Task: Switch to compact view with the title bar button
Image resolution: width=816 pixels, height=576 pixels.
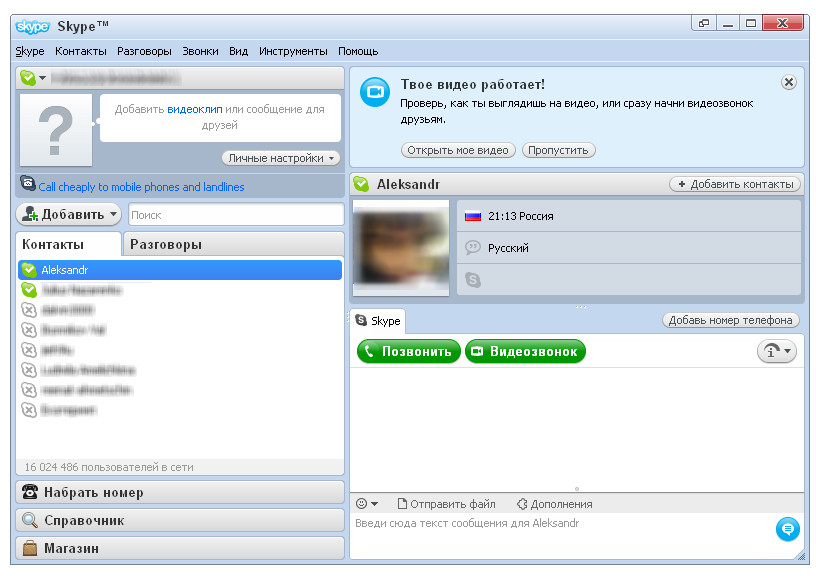Action: (704, 23)
